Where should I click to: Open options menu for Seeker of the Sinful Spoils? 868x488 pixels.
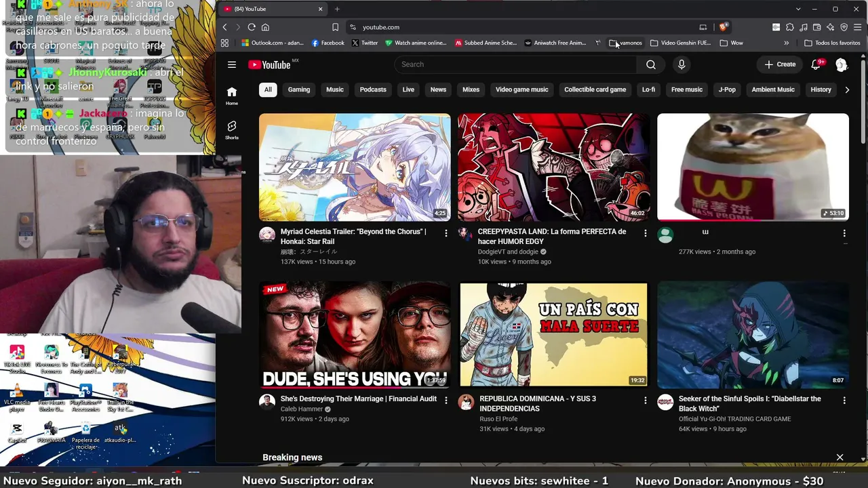point(844,401)
